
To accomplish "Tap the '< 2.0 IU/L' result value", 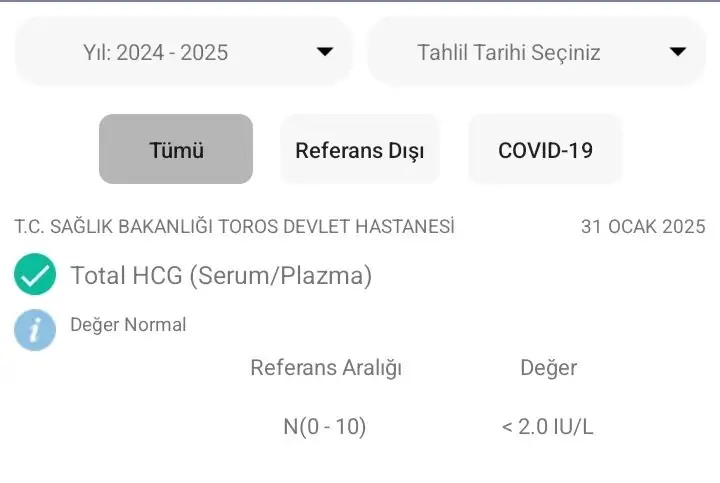I will click(547, 427).
